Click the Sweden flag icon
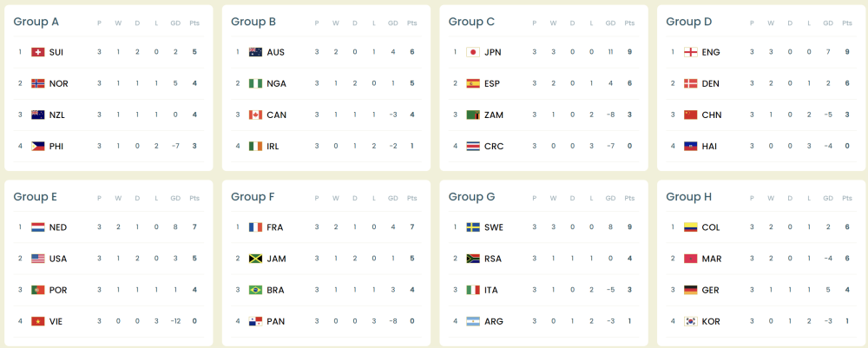This screenshot has width=868, height=348. click(473, 227)
